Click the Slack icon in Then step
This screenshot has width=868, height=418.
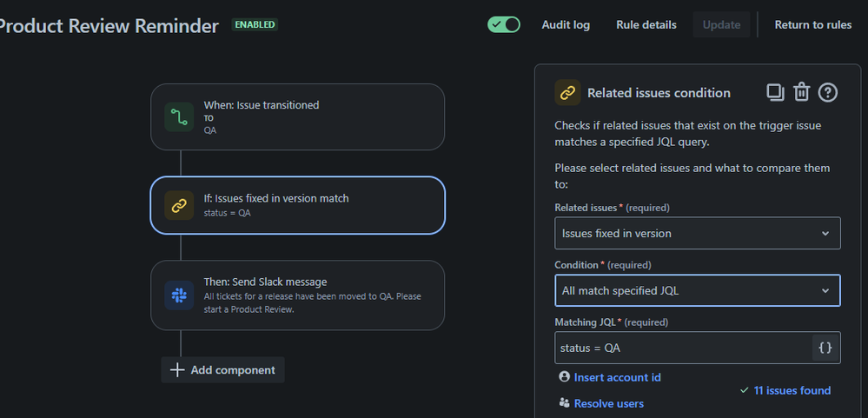click(179, 295)
